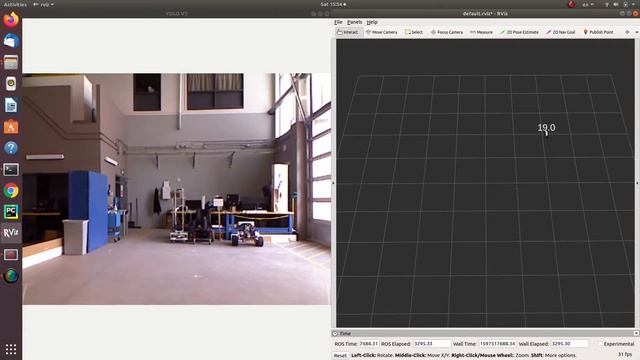This screenshot has height=360, width=640.
Task: Click the Wall Time value field
Action: [x=497, y=344]
